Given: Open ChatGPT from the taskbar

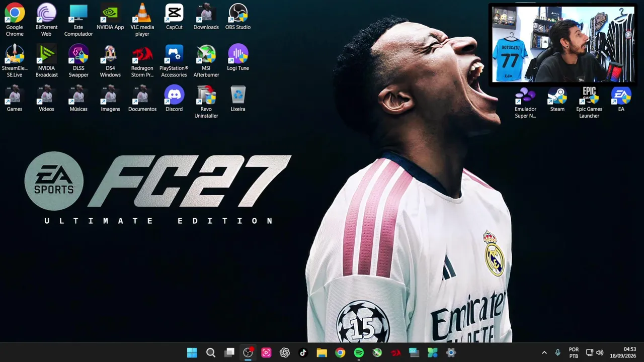Looking at the screenshot, I should point(285,353).
